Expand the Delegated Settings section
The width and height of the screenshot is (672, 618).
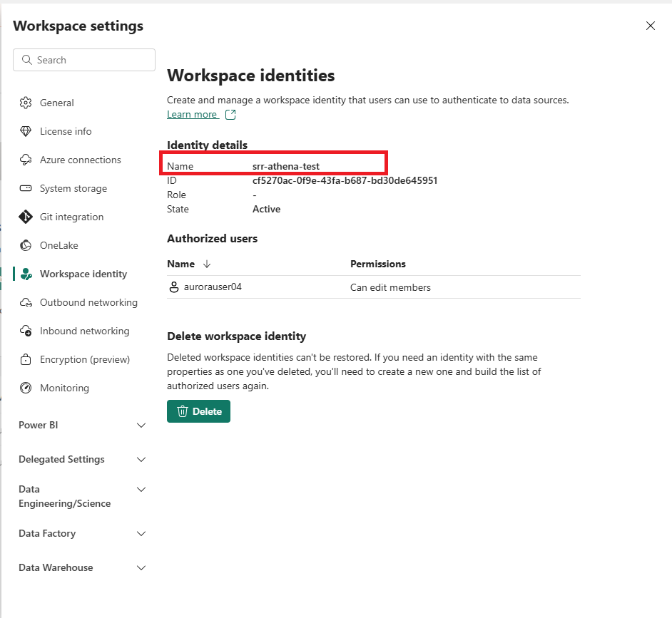141,459
